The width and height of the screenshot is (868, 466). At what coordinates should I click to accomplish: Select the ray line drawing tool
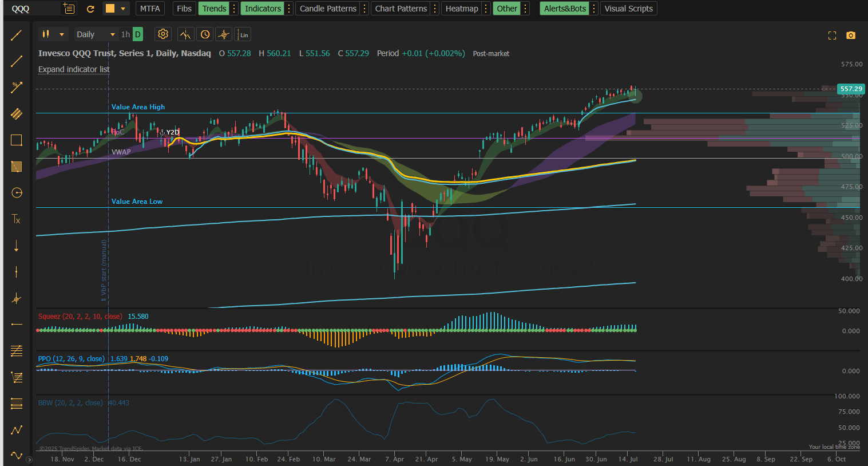(17, 61)
